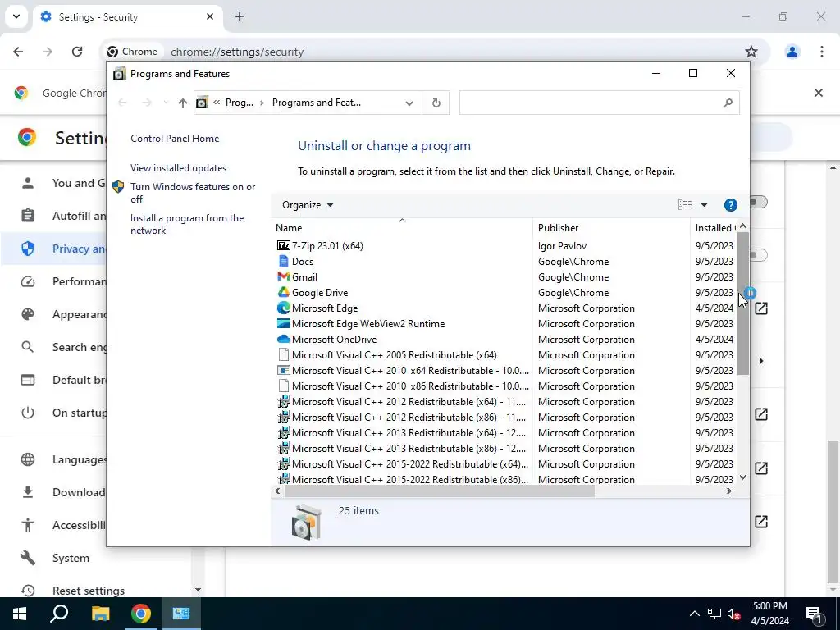Open the Chrome three-dot menu
Screen dimensions: 840x630
(821, 52)
